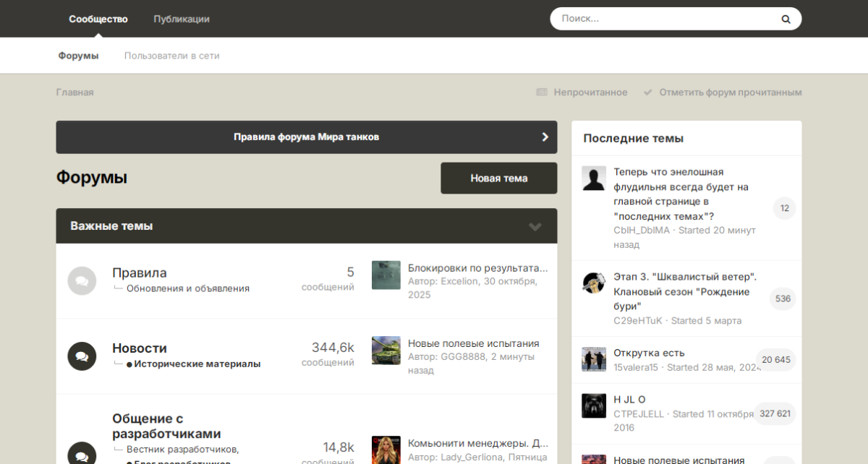Open C29eHTuK user link

pyautogui.click(x=638, y=320)
